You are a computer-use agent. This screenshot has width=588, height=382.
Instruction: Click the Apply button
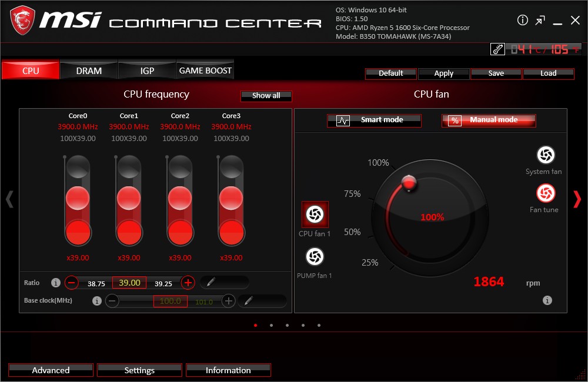[x=443, y=73]
